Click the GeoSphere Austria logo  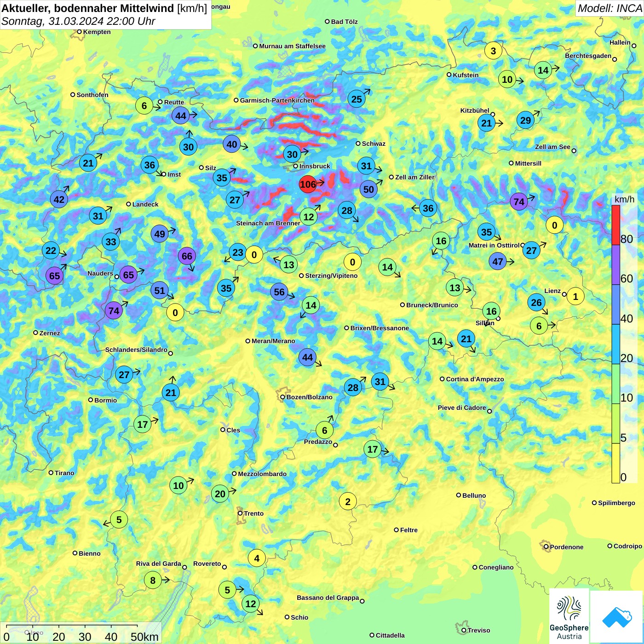569,616
